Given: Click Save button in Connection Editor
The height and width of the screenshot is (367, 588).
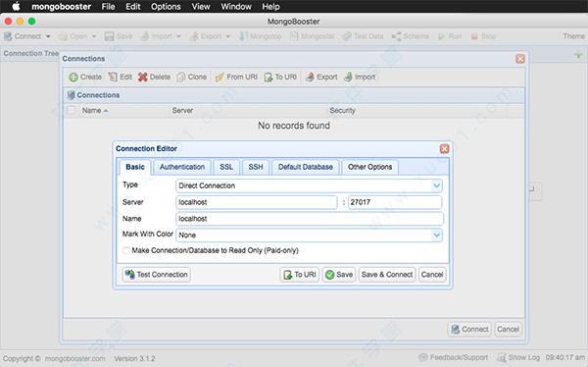Looking at the screenshot, I should coord(339,275).
